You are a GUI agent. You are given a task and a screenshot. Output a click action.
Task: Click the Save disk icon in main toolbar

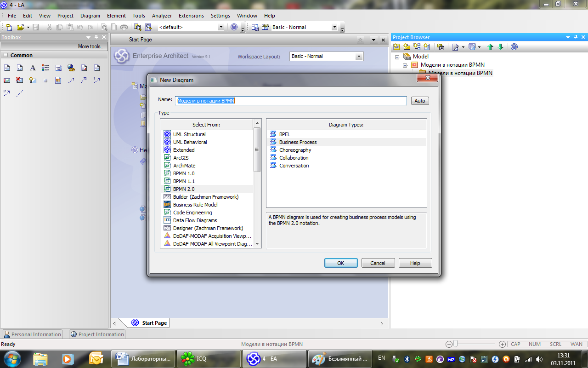click(x=36, y=27)
